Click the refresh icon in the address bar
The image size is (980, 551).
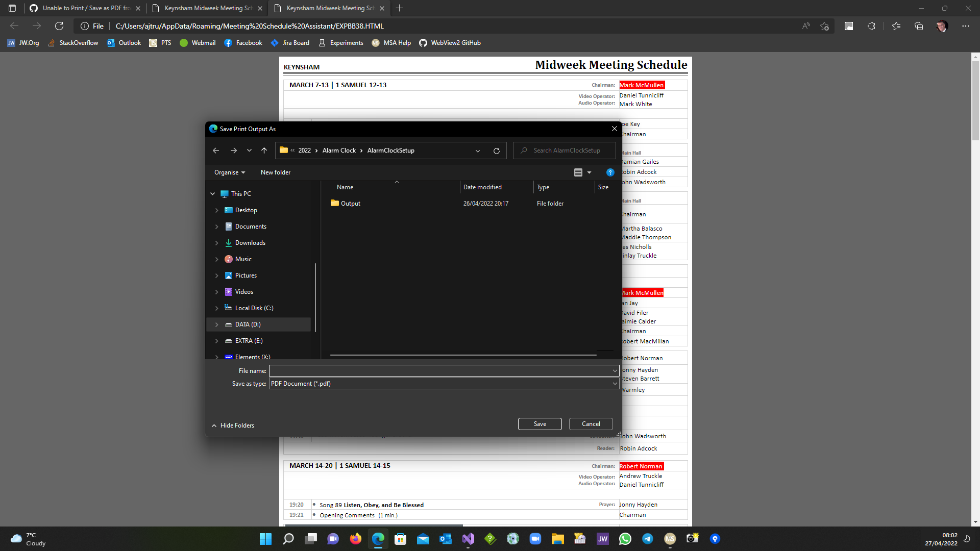point(59,26)
